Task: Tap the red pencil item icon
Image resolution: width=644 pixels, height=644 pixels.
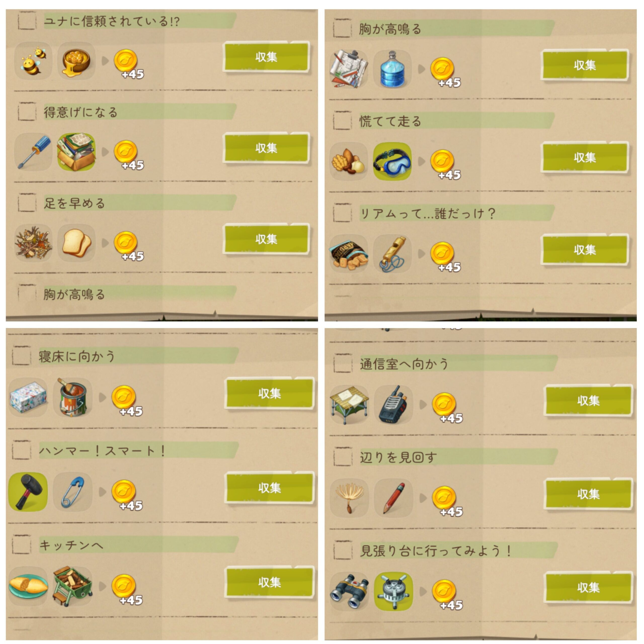Action: [393, 498]
